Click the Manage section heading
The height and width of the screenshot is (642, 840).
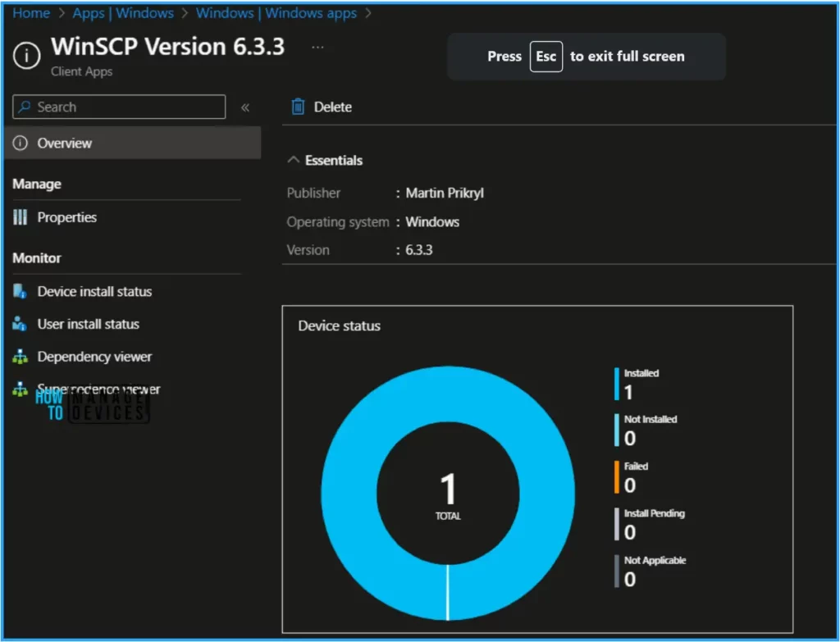point(36,184)
